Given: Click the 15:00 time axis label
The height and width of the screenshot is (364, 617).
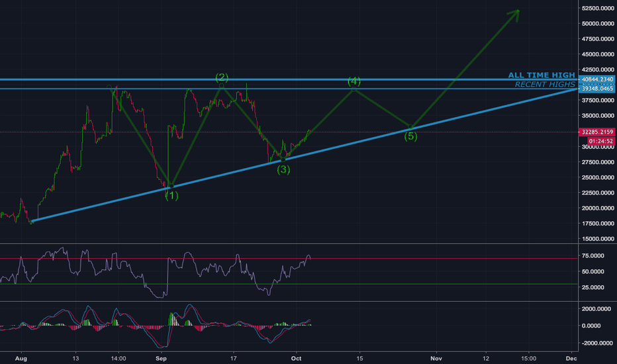Looking at the screenshot, I should click(x=528, y=359).
